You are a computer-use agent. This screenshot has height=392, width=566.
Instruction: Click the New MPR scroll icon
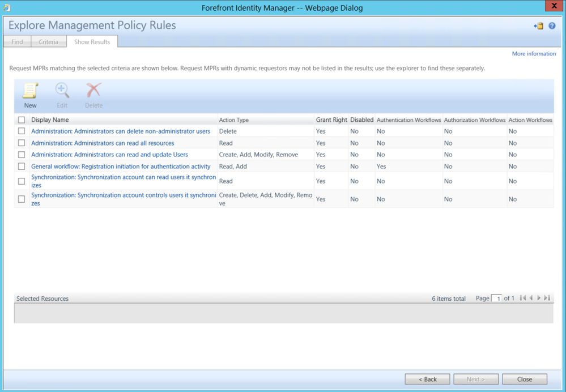point(31,91)
